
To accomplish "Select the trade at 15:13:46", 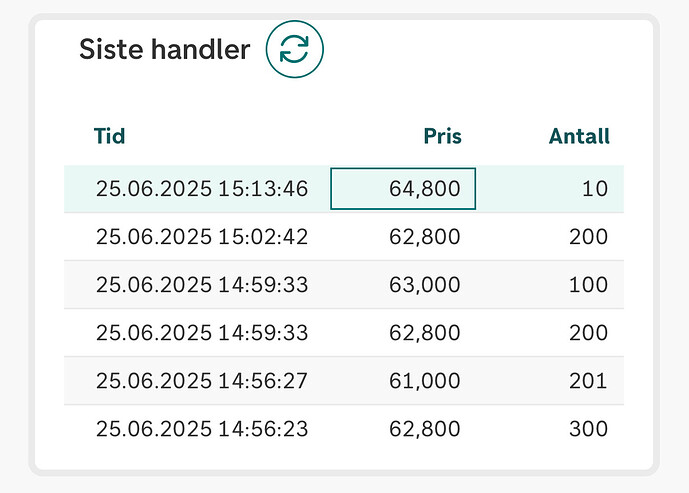I will pyautogui.click(x=344, y=189).
